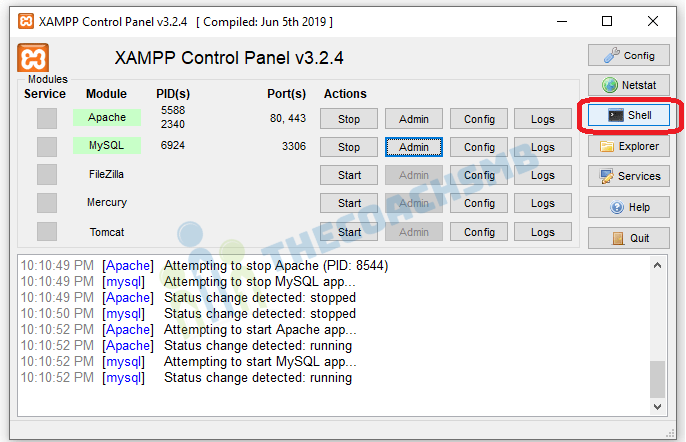Screen dimensions: 686x442
Task: Open Netstat globe button
Action: 629,85
